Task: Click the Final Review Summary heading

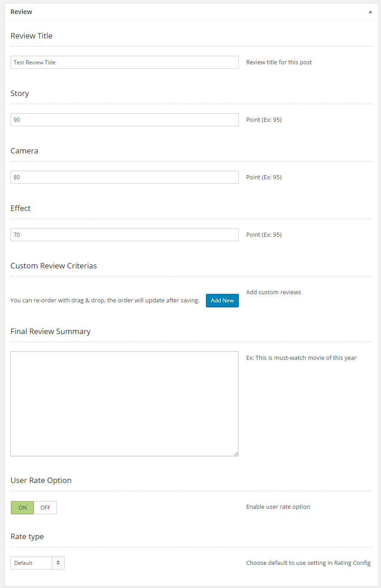Action: pos(50,331)
